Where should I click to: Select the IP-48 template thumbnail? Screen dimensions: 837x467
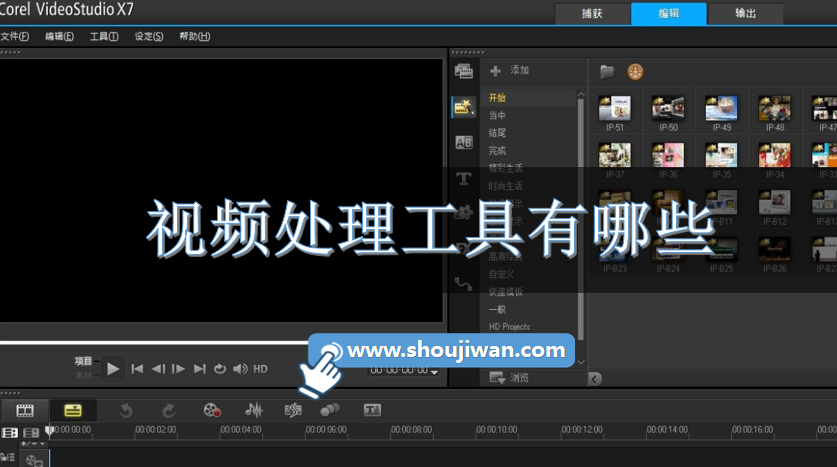(775, 108)
